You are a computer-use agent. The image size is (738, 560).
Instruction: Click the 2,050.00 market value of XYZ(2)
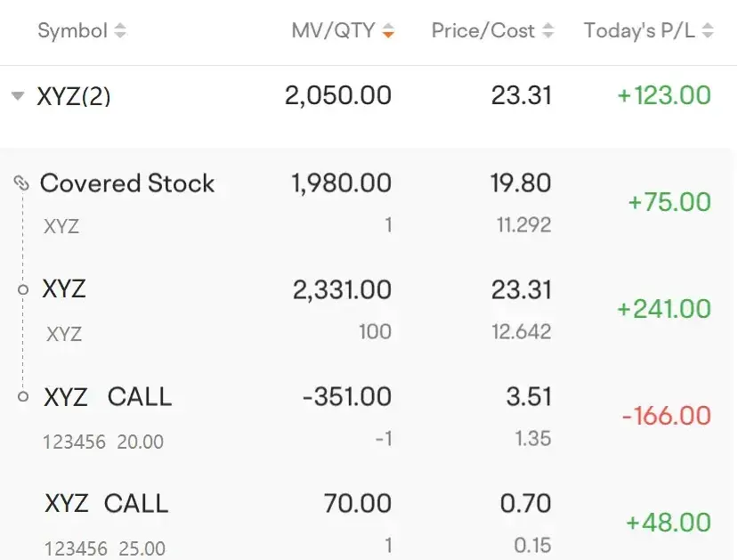click(338, 95)
